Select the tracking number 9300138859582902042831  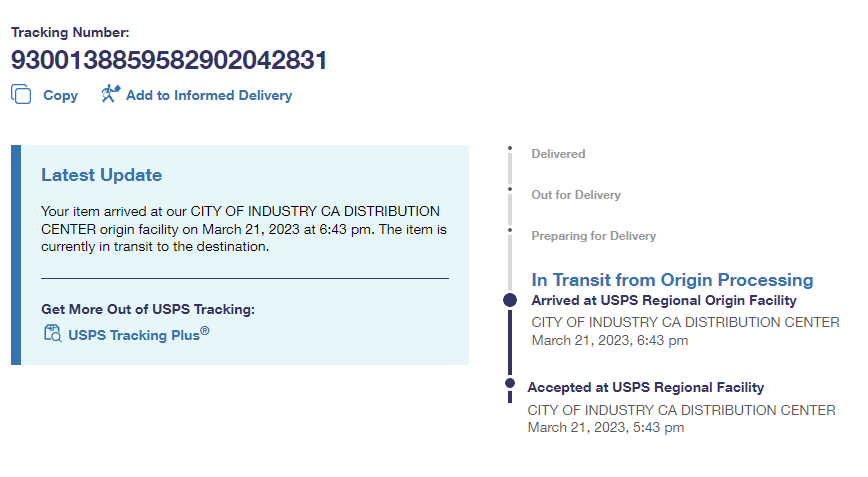pyautogui.click(x=169, y=61)
